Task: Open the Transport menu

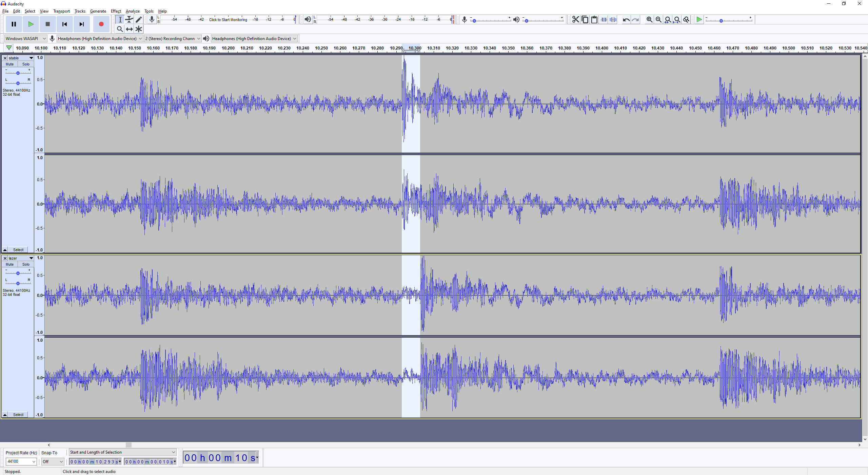Action: click(61, 11)
